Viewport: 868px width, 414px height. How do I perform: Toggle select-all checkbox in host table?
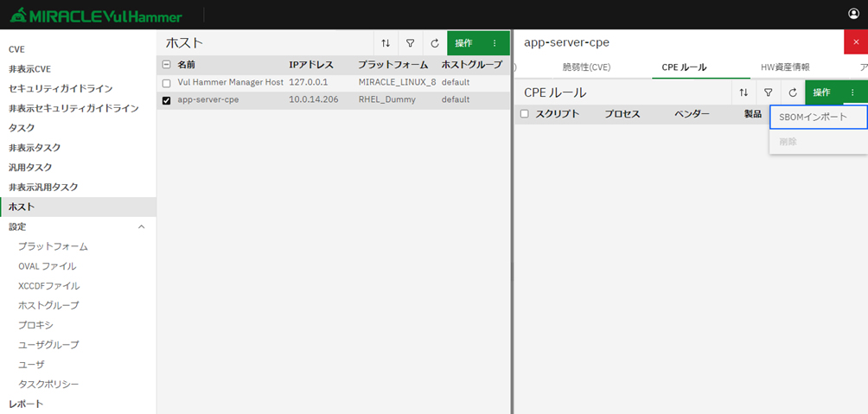[x=166, y=65]
